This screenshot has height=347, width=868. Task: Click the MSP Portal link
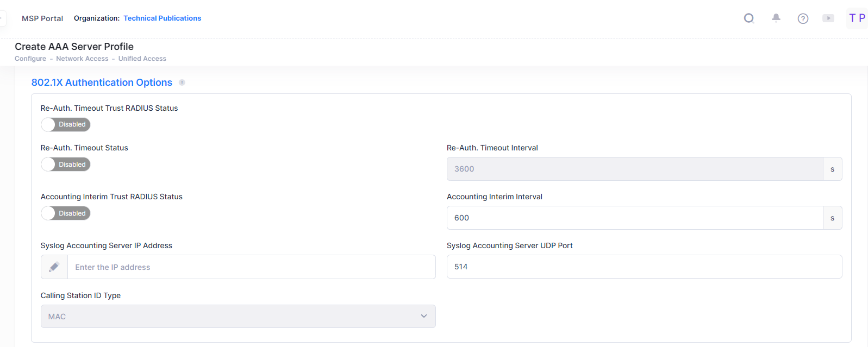(42, 18)
